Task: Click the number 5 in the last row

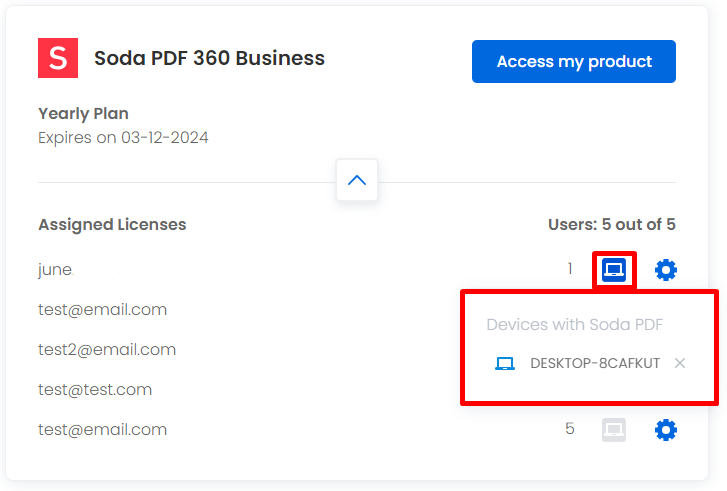Action: coord(570,428)
